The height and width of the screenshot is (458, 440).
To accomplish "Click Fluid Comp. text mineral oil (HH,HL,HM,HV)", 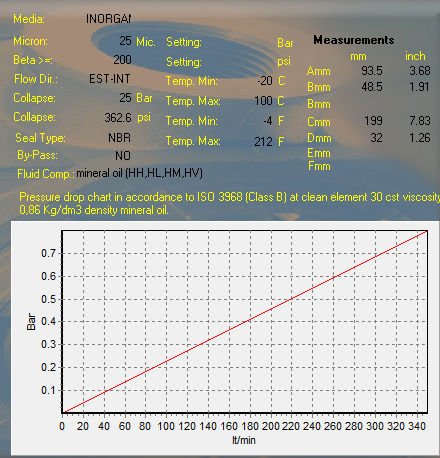I will (x=139, y=173).
